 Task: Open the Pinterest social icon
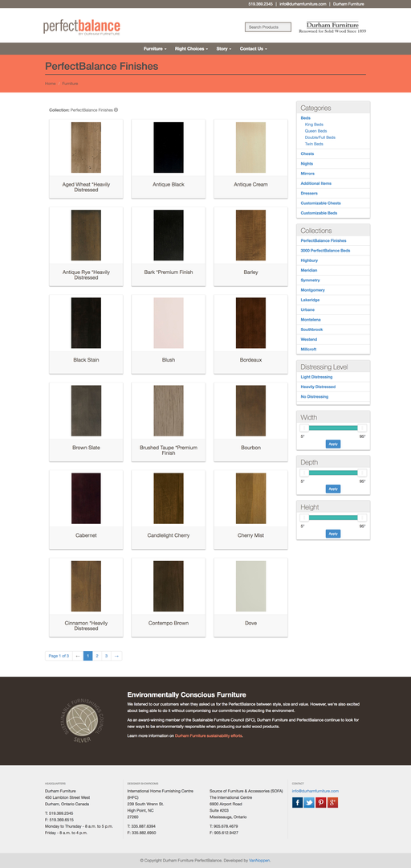click(x=321, y=802)
